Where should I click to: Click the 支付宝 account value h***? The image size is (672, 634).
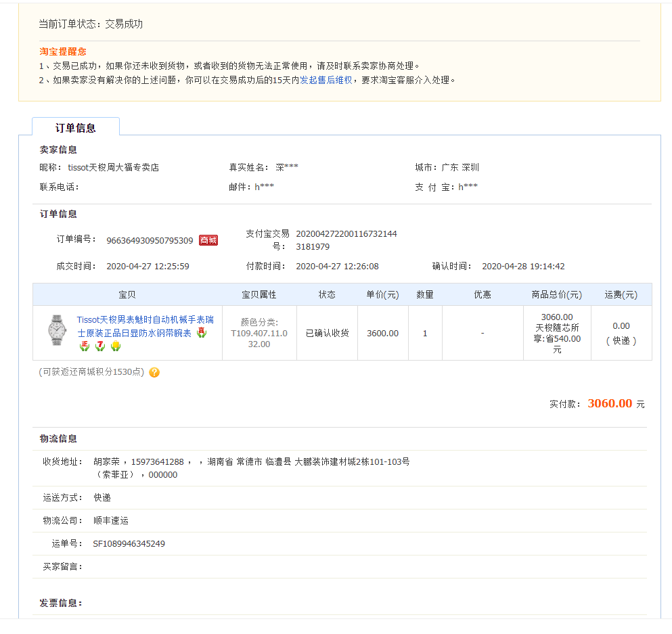468,187
